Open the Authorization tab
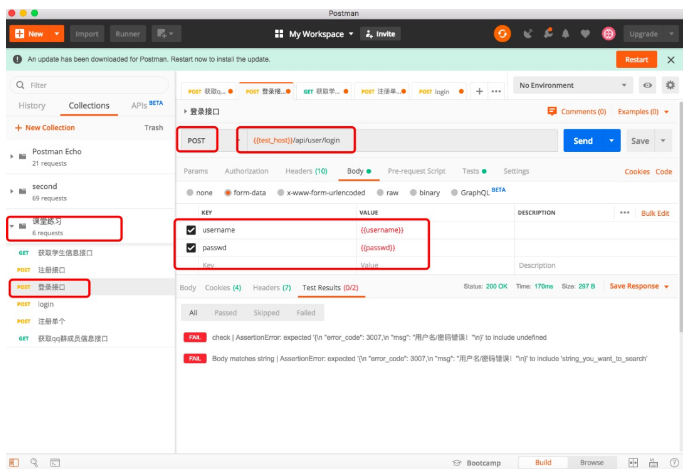 pos(247,171)
